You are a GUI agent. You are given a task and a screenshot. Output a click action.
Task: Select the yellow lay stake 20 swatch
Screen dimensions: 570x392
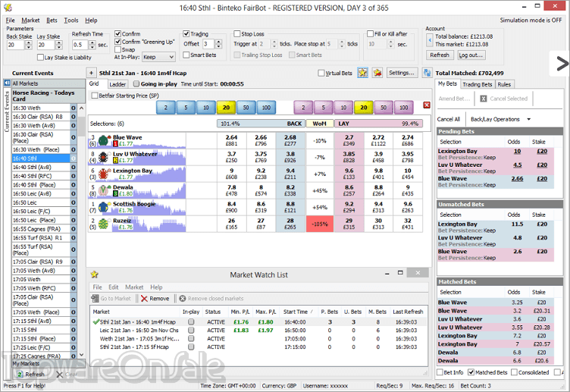364,108
